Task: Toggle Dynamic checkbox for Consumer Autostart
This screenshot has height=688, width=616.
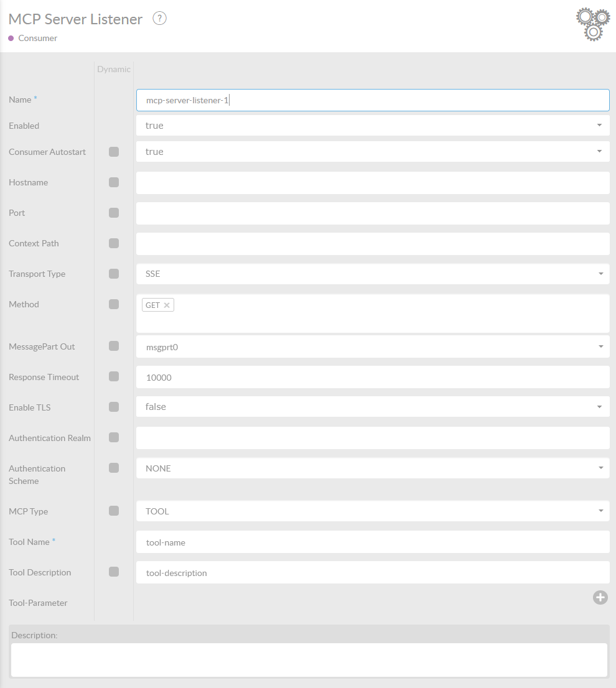Action: [x=114, y=152]
